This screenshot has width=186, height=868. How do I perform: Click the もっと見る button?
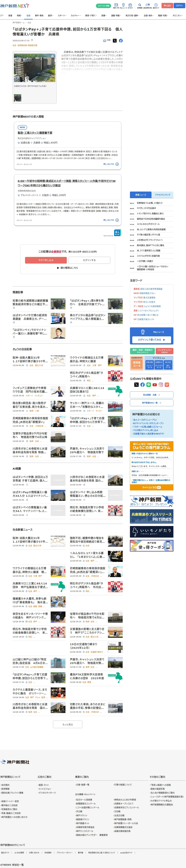[68, 724]
